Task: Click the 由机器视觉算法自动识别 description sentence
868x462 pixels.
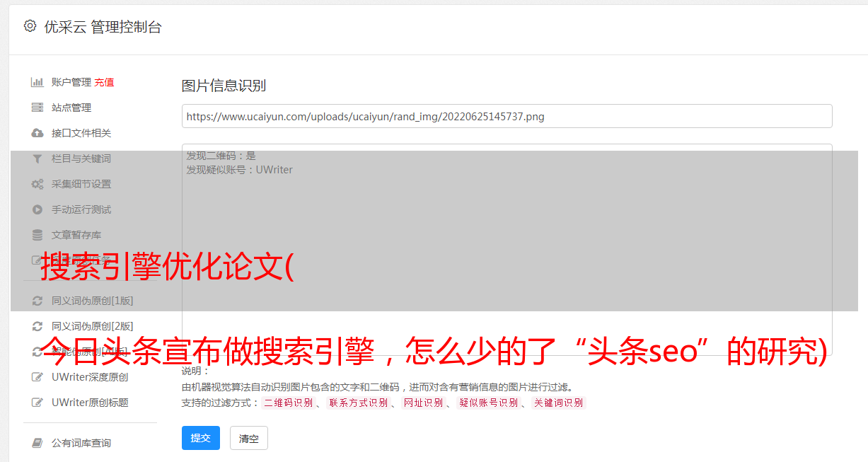Action: point(377,387)
